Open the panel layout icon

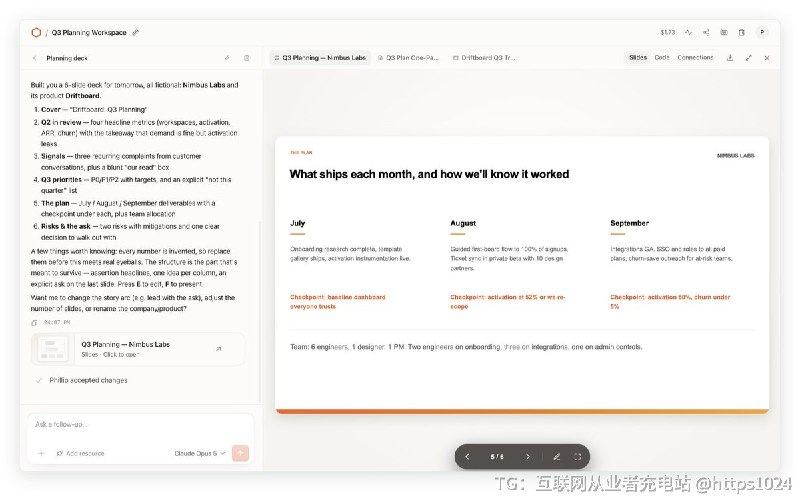(724, 32)
